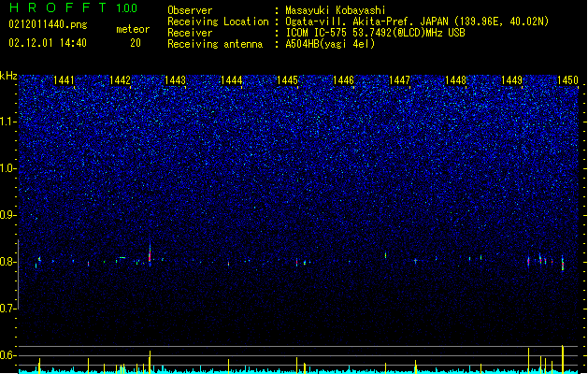Click the kHz axis unit label
588x374 pixels.
(8, 76)
